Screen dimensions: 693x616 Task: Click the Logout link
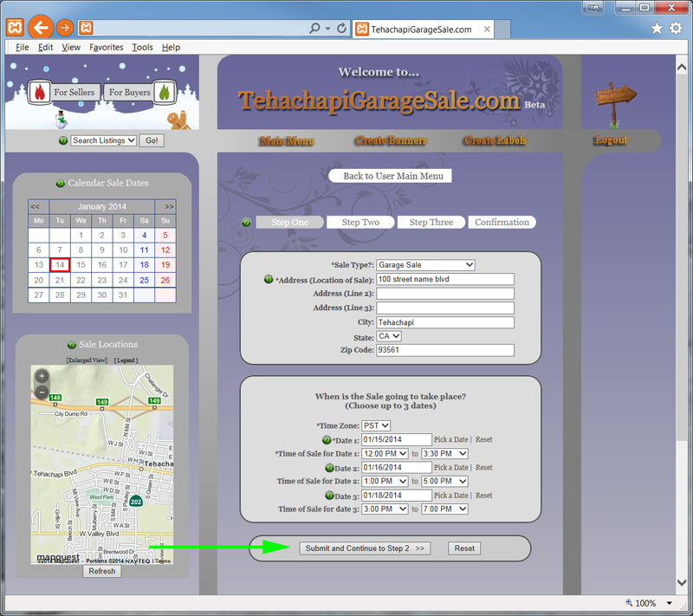click(x=611, y=140)
